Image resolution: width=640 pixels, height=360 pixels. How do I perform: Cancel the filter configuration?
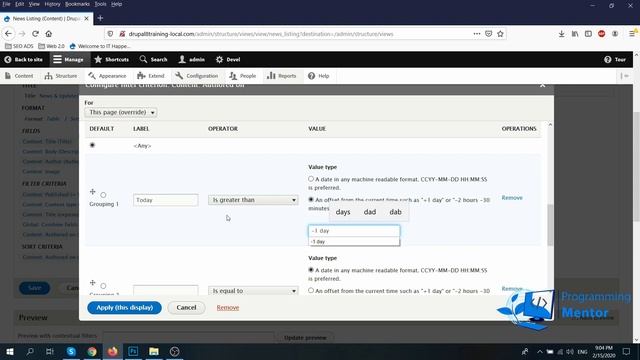pyautogui.click(x=187, y=308)
